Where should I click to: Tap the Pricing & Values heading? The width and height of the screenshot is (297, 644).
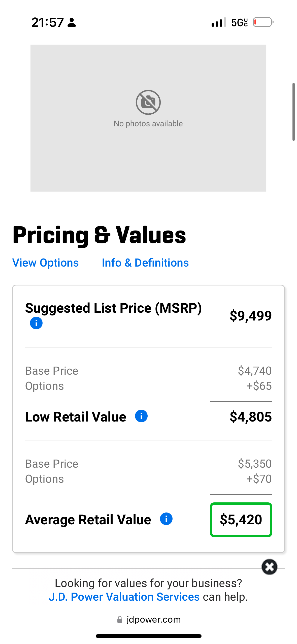(99, 235)
